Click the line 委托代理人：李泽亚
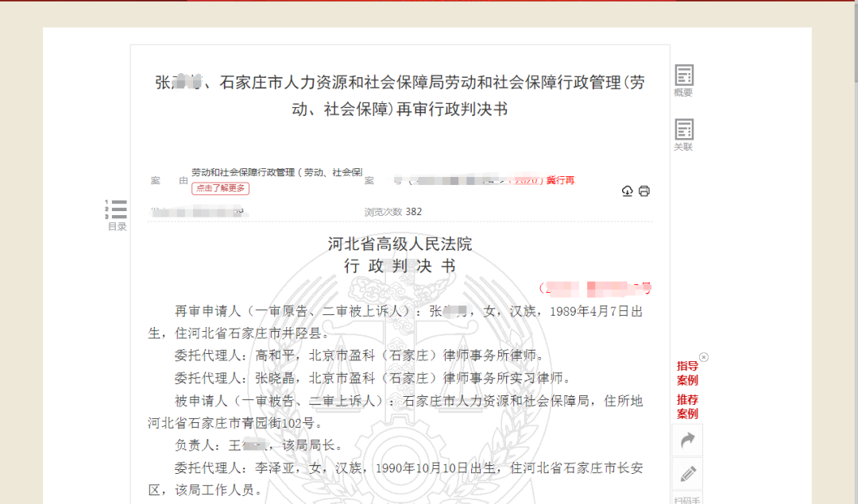The image size is (858, 504). (x=395, y=479)
